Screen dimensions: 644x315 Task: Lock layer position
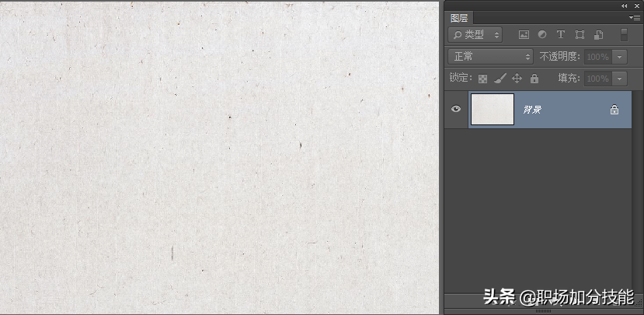click(517, 78)
